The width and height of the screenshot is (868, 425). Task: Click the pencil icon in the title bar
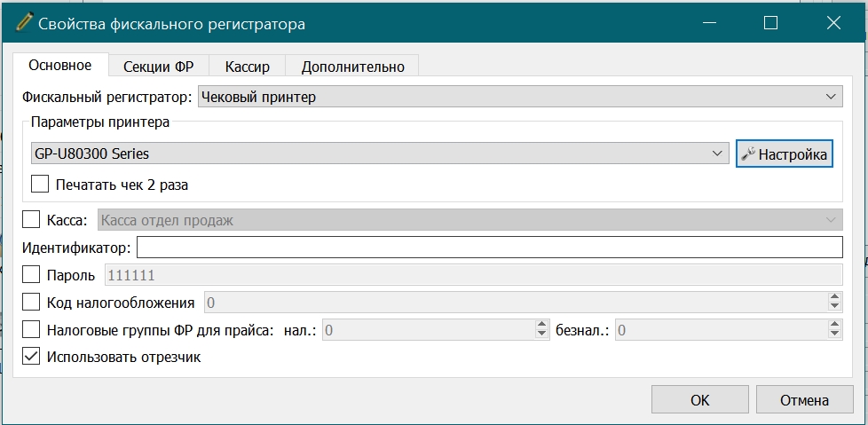(24, 23)
